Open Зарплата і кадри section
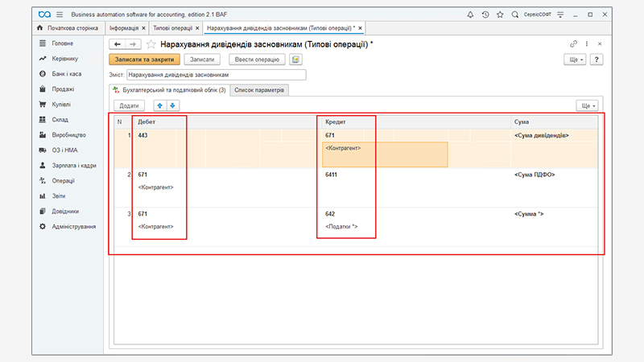Viewport: 644px width, 362px height. (74, 165)
